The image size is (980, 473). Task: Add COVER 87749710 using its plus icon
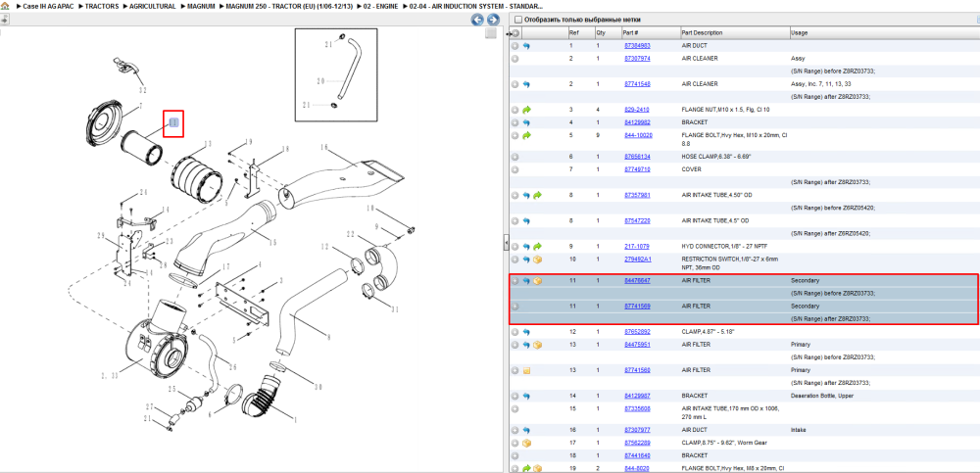[x=515, y=169]
